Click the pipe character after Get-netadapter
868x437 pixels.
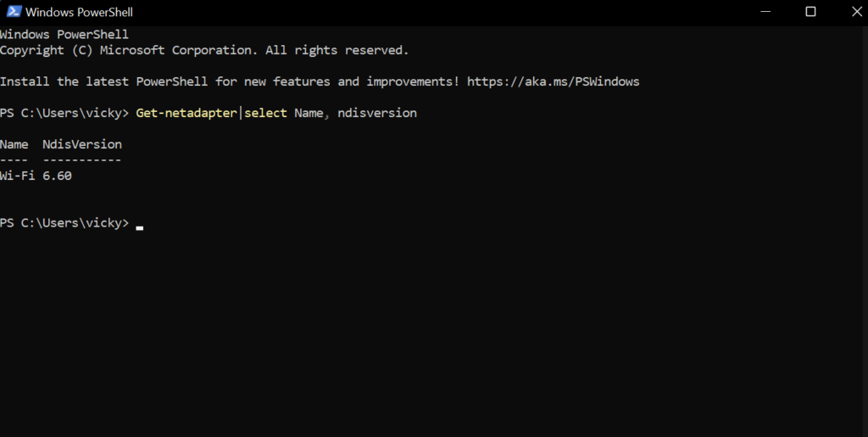coord(241,113)
